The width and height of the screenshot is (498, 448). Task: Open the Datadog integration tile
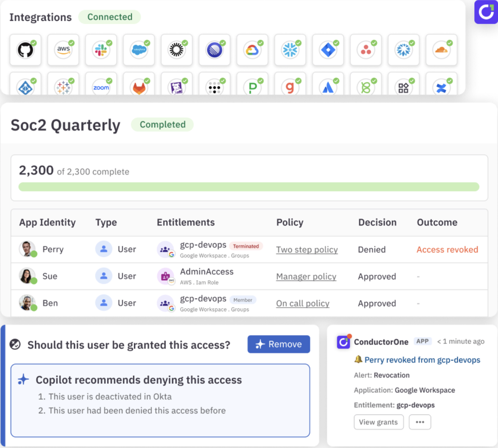point(177,84)
